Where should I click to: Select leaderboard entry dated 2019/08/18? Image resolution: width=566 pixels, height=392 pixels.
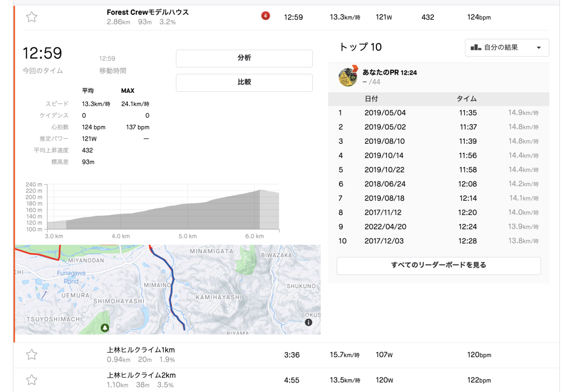(x=438, y=198)
